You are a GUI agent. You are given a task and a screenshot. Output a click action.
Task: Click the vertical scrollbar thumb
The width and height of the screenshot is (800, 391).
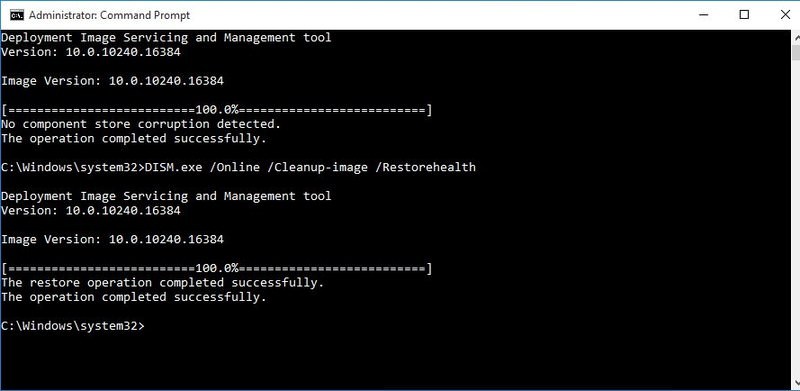coord(795,52)
